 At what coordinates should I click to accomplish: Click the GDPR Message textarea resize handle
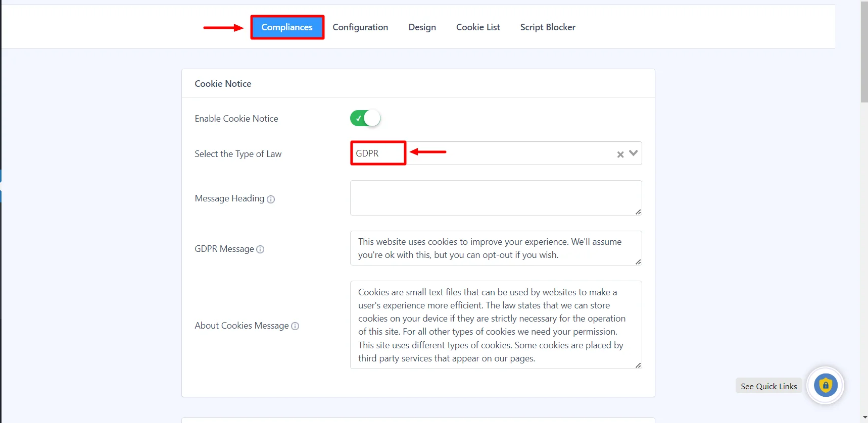(638, 262)
